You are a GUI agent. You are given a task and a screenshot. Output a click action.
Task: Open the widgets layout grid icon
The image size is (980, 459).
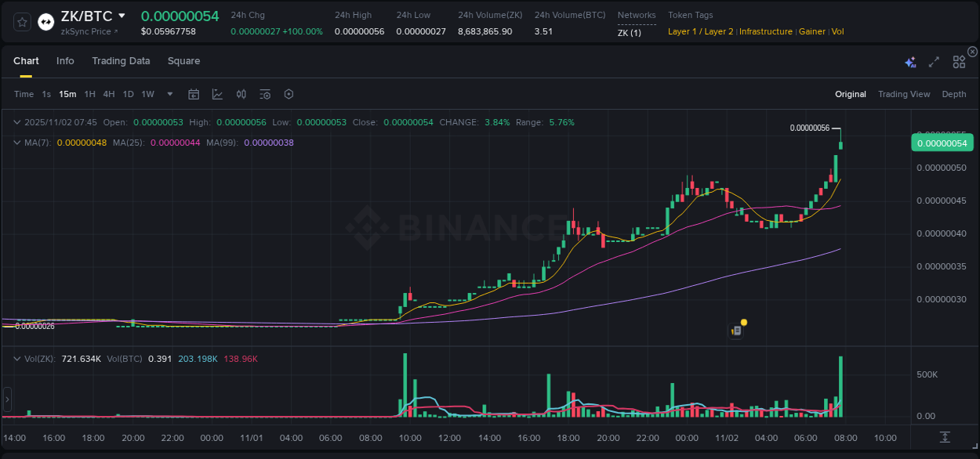click(958, 62)
